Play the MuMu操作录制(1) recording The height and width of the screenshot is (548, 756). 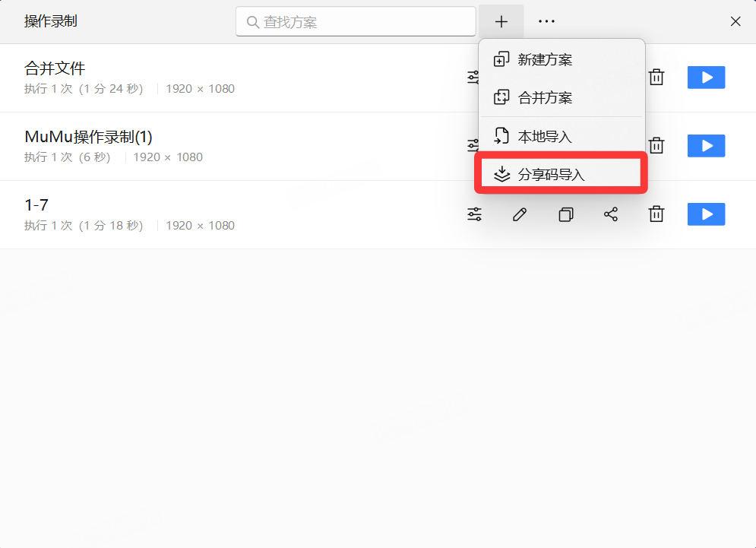tap(707, 146)
